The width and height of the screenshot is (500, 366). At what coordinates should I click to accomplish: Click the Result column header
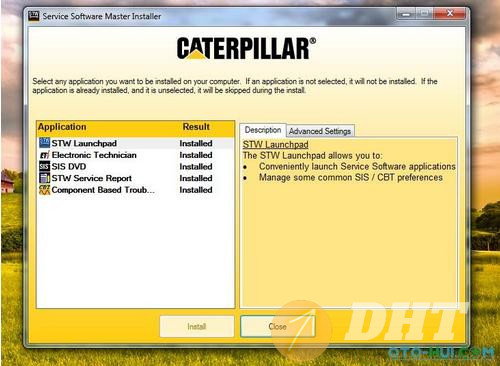(x=196, y=127)
